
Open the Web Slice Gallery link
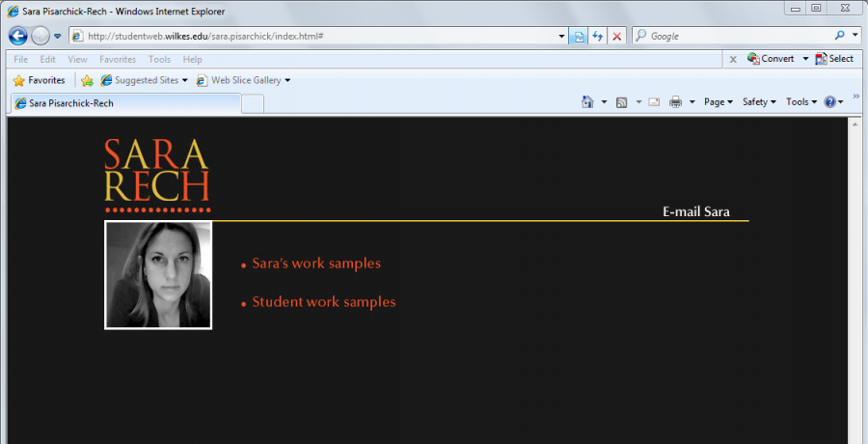click(x=239, y=80)
